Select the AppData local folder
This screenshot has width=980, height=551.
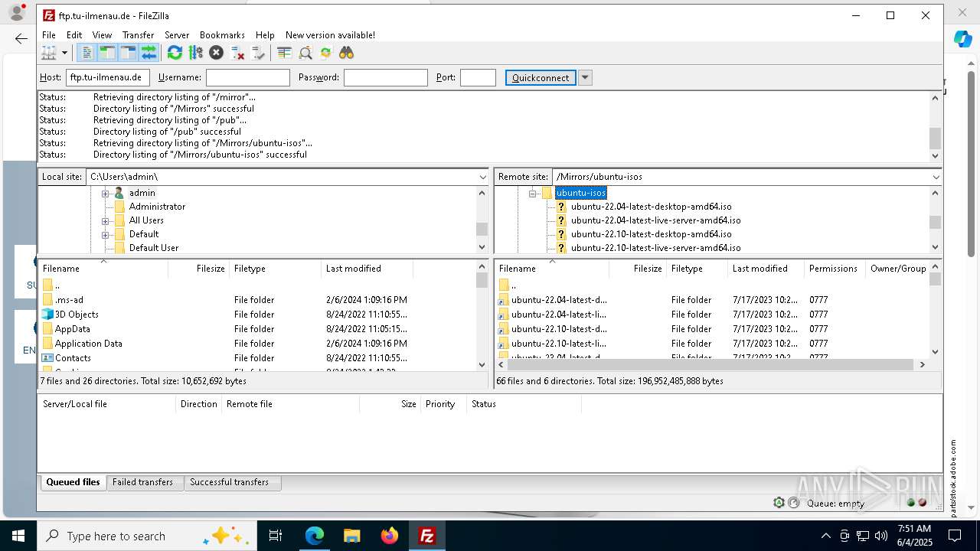click(72, 329)
